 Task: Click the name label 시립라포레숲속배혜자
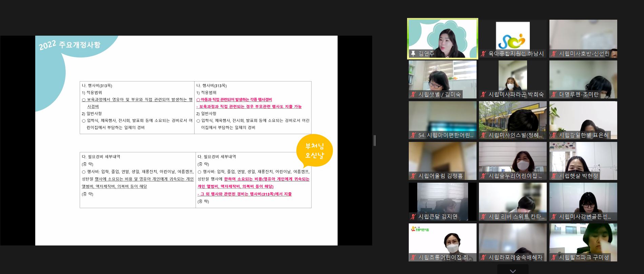pos(516,257)
